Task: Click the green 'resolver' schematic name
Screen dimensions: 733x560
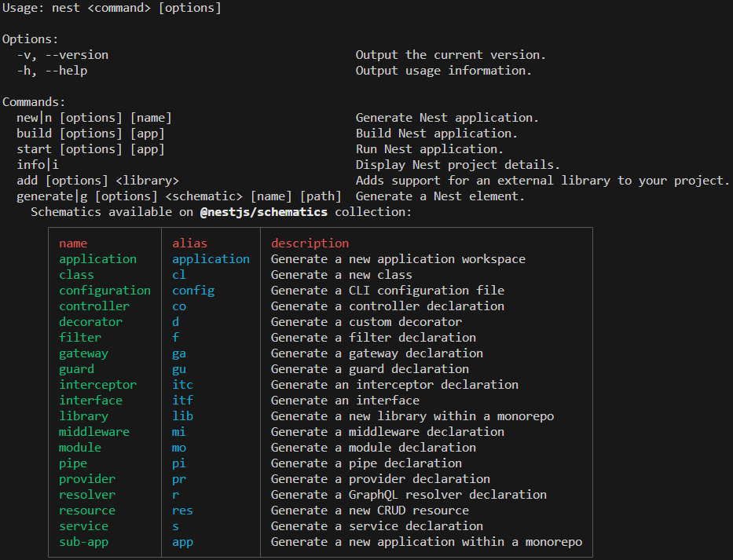Action: (87, 495)
